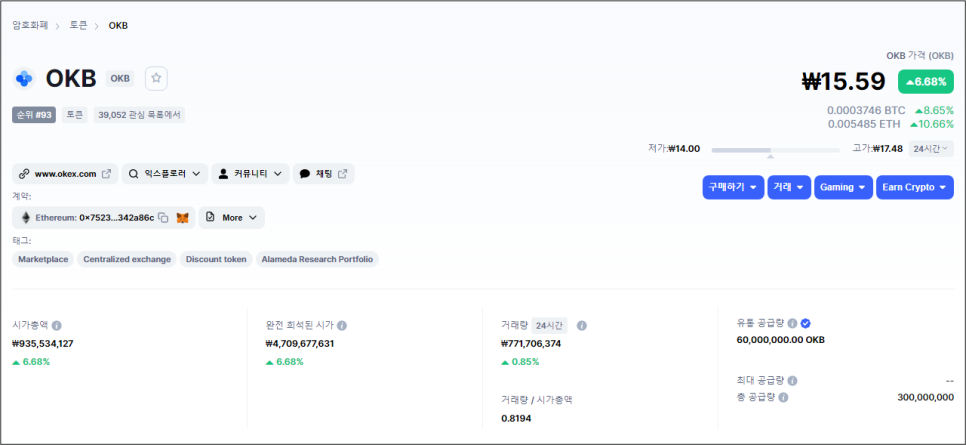The width and height of the screenshot is (966, 445).
Task: Open info icon next to 거래량 24시간
Action: click(x=581, y=325)
